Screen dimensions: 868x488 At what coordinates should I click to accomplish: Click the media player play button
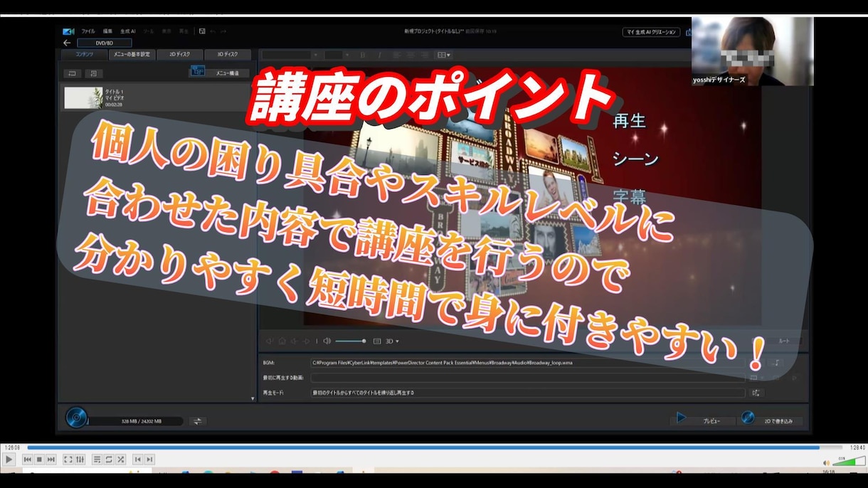9,460
